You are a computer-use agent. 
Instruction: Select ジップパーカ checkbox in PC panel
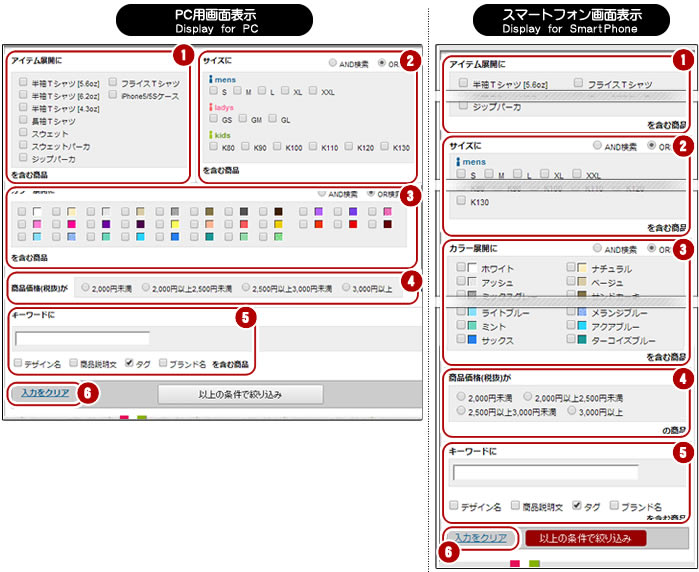click(23, 157)
